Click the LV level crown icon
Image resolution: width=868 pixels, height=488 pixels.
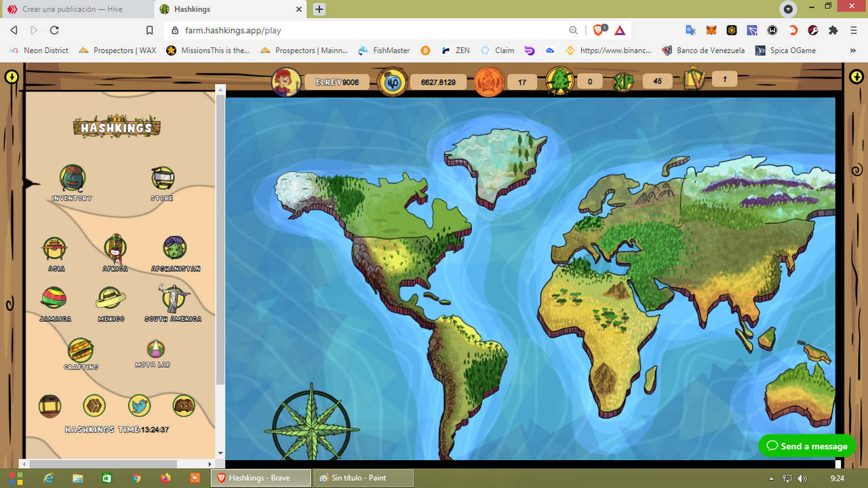(x=694, y=79)
